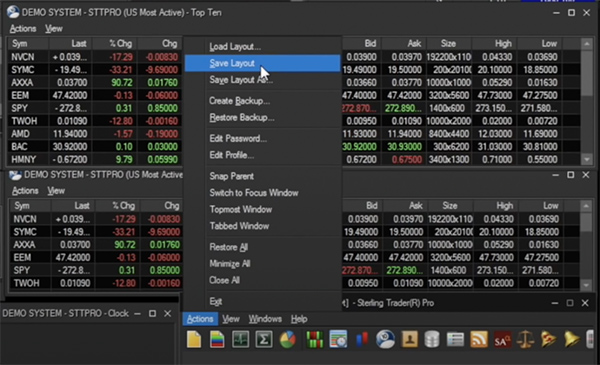
Task: Open View menu next to Windows menu
Action: [231, 319]
